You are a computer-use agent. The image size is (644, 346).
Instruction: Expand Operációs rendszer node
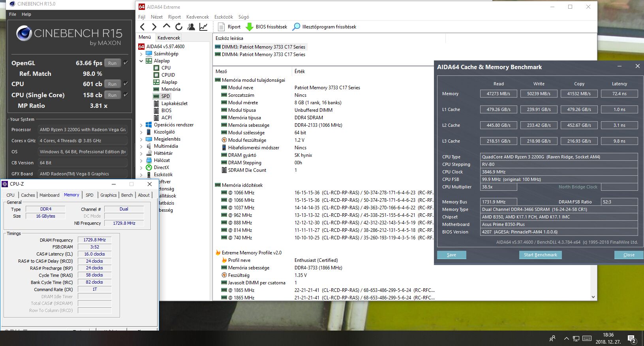click(x=141, y=125)
